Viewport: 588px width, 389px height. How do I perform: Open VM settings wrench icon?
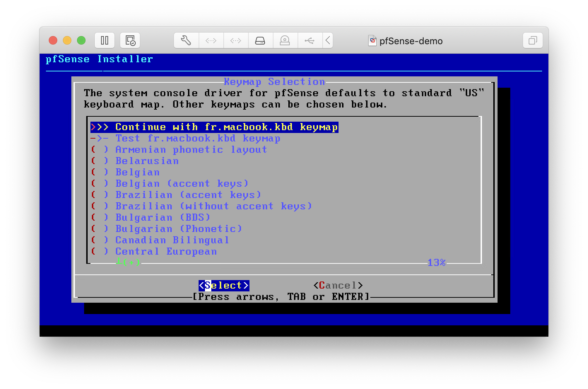tap(186, 41)
